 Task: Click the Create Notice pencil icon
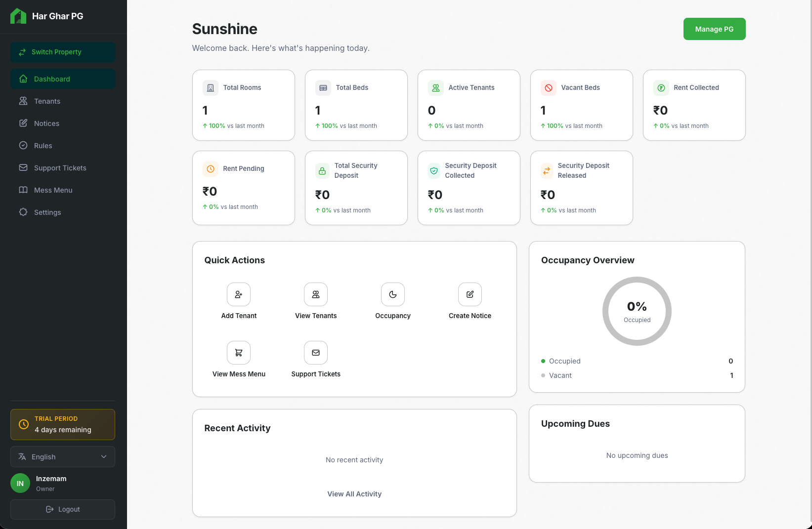(470, 294)
